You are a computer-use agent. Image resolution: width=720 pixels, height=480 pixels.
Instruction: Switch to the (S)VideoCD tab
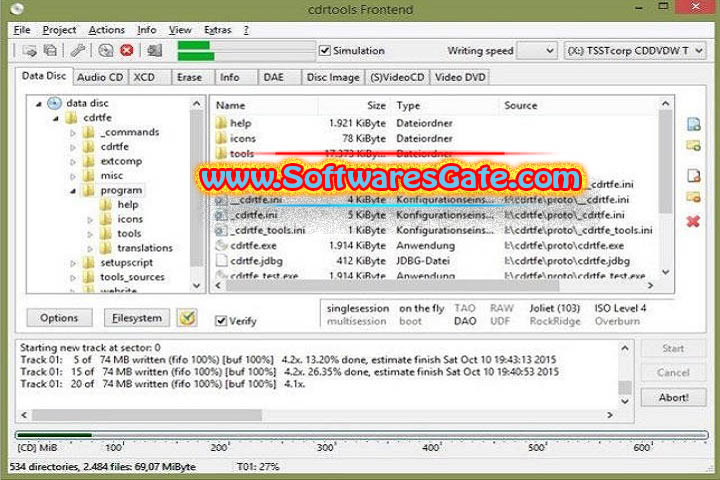(397, 77)
